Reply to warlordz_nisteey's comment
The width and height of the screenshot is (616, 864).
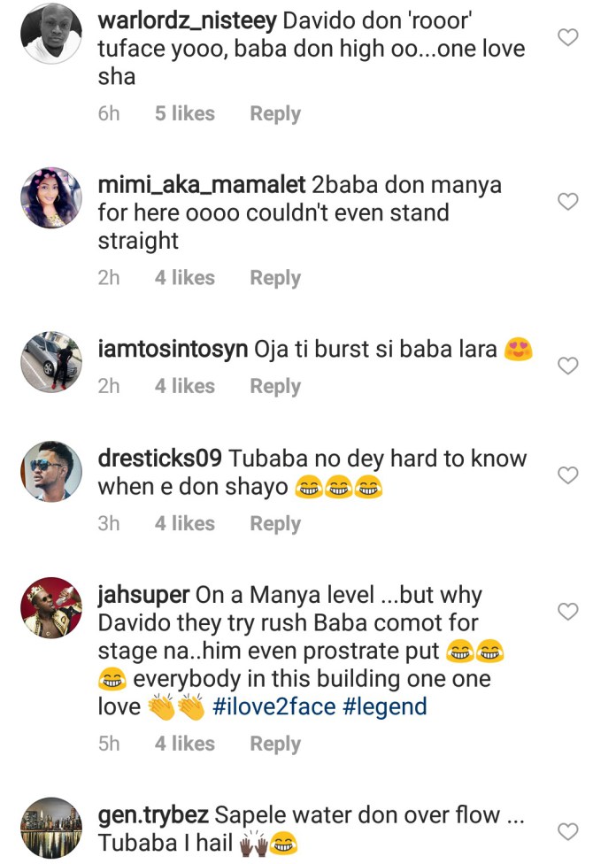coord(275,114)
